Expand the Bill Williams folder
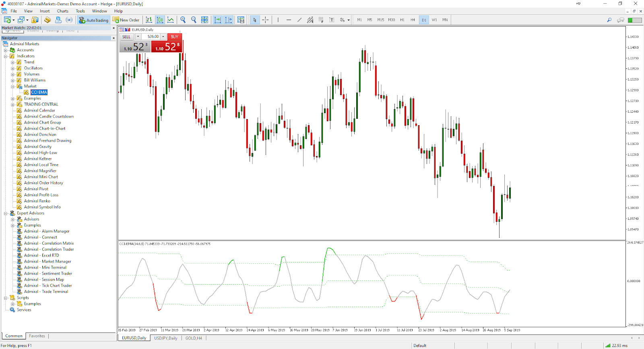This screenshot has height=349, width=644. (x=12, y=81)
